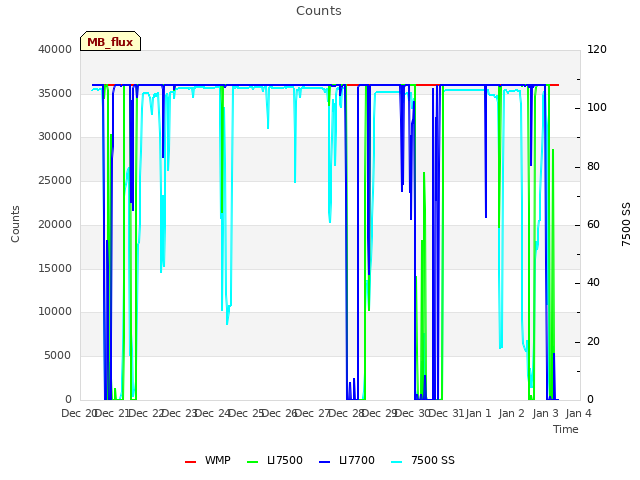
Task: Click the Dec 20 date label
Action: coord(78,413)
